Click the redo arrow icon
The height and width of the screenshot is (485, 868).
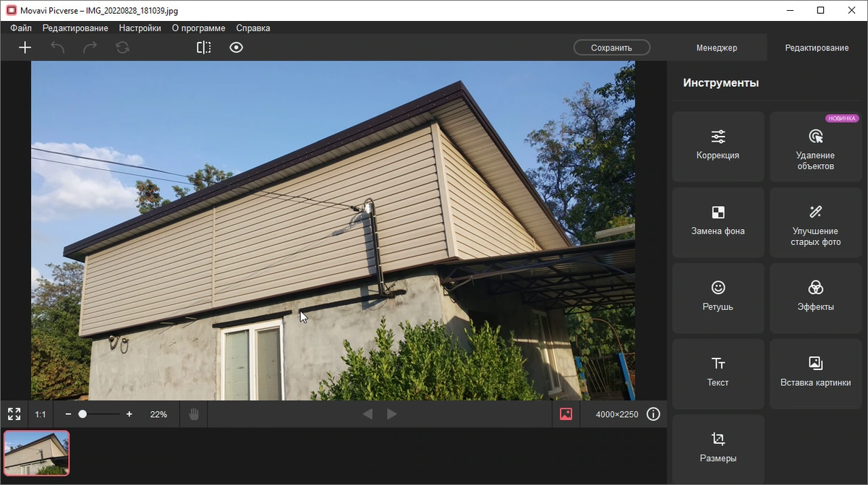[90, 48]
